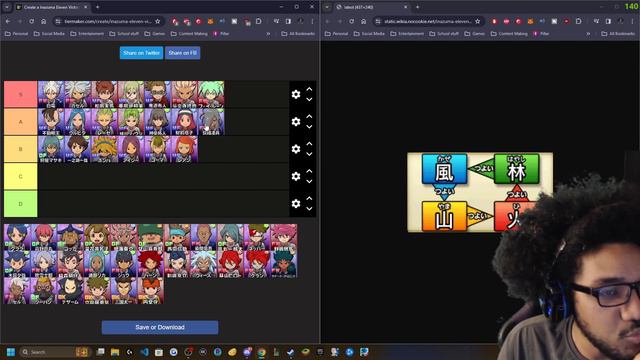Open All Bookmarks in TierMaker window

pyautogui.click(x=298, y=33)
